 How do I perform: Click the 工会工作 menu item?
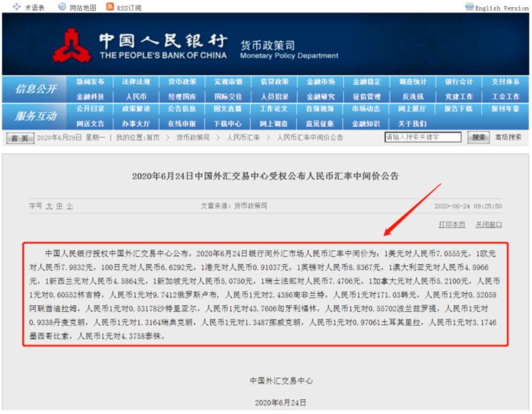[x=506, y=97]
